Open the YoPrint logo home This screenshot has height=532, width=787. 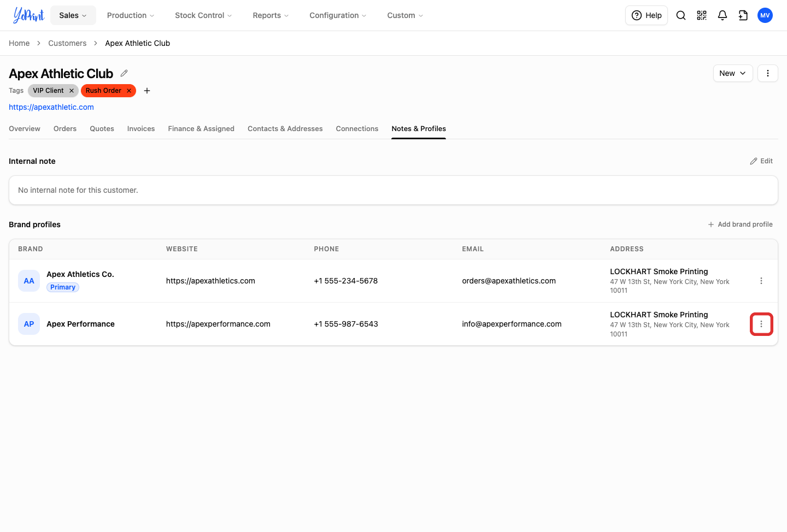point(28,15)
